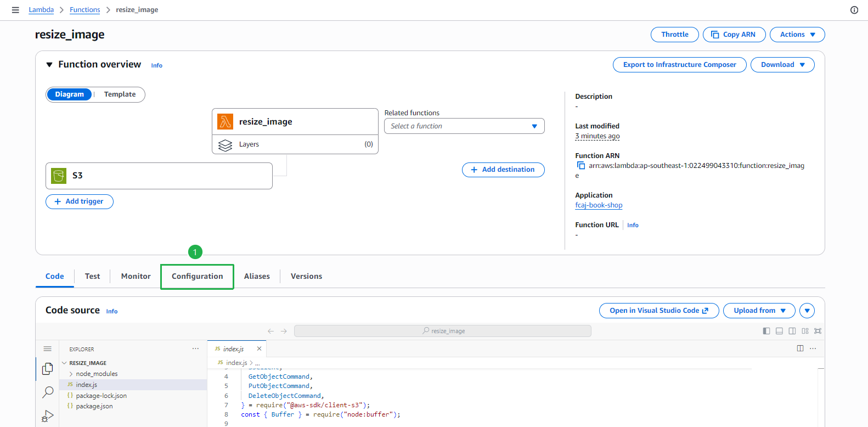Viewport: 868px width, 427px height.
Task: Go forward in editor navigation history
Action: [x=284, y=331]
